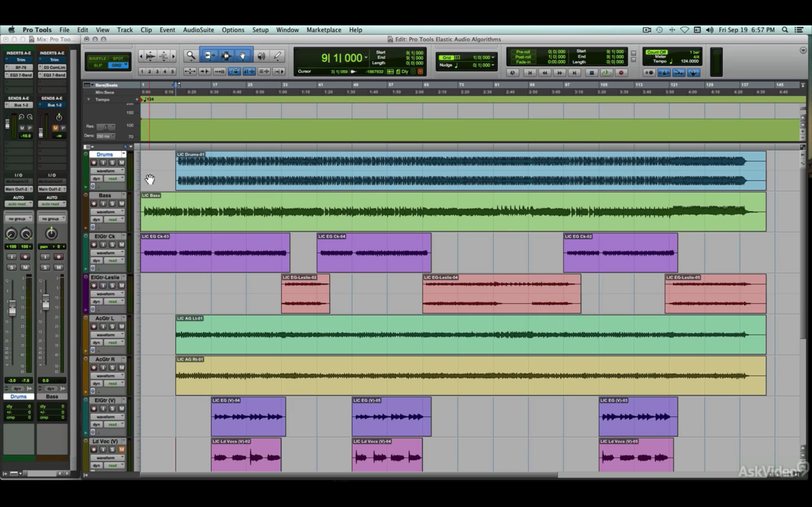
Task: Open the Event menu
Action: [167, 30]
